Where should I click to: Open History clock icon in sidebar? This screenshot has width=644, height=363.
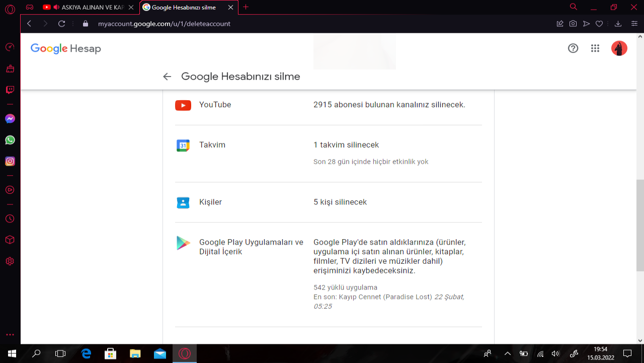click(10, 219)
